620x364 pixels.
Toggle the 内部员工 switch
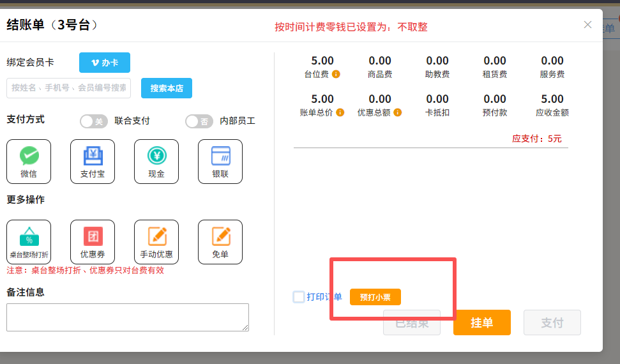click(x=199, y=121)
